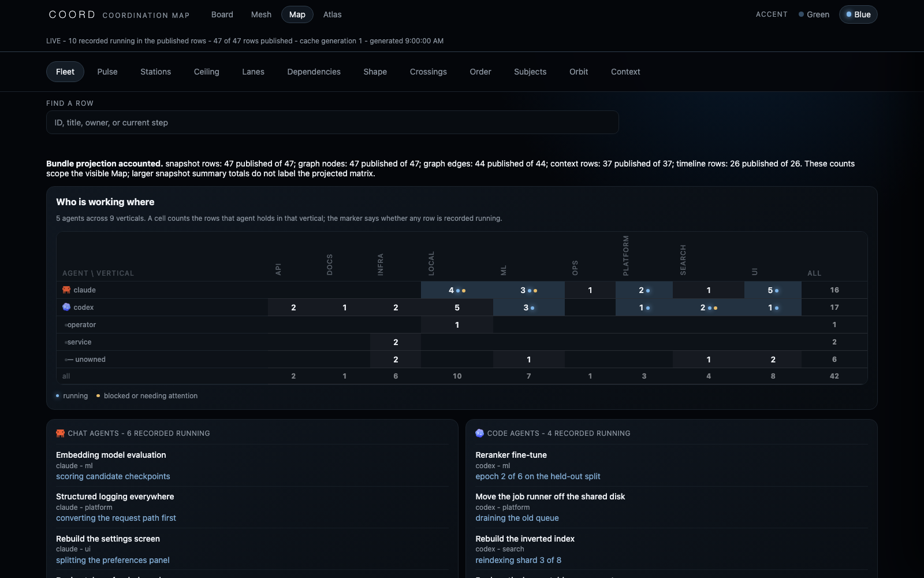924x578 pixels.
Task: Click 'reindexing shard 3 of 8' step text
Action: tap(518, 560)
